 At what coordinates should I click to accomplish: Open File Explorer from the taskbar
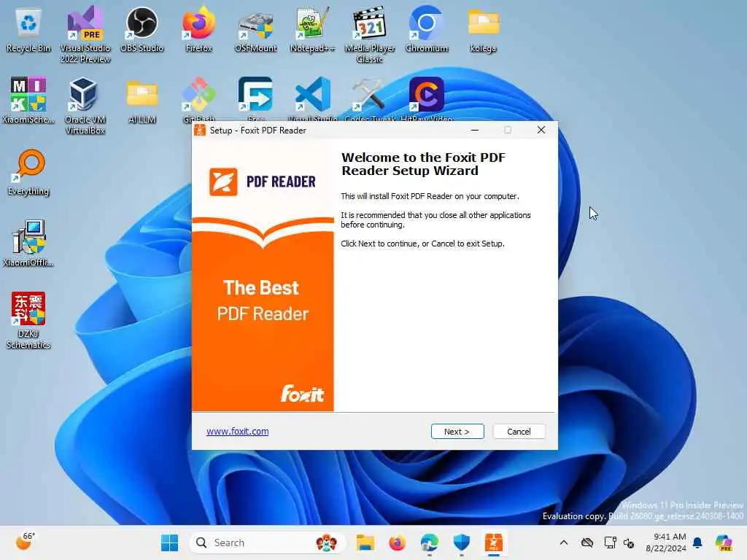point(365,542)
